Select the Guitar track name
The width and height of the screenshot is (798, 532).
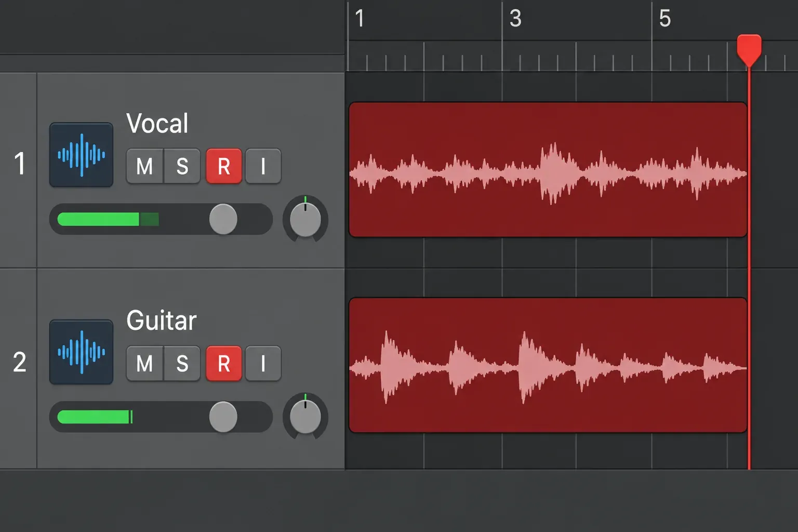point(162,321)
